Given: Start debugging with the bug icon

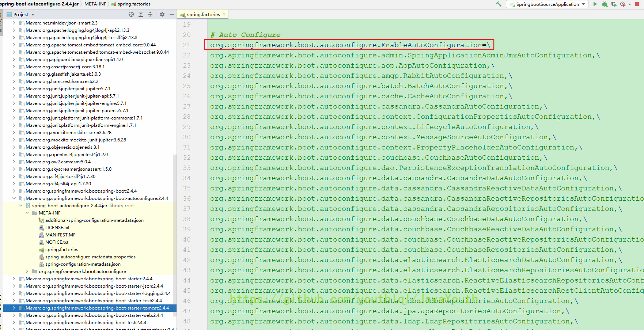Looking at the screenshot, I should tap(605, 4).
